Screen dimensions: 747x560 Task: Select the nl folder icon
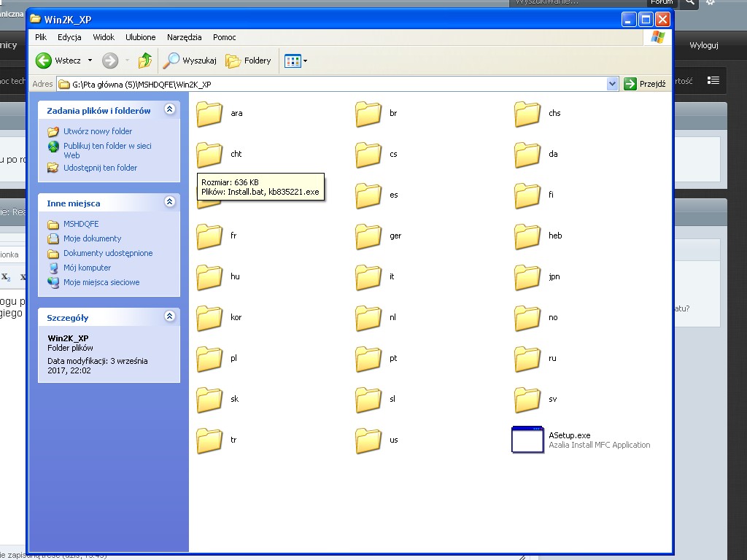point(368,319)
